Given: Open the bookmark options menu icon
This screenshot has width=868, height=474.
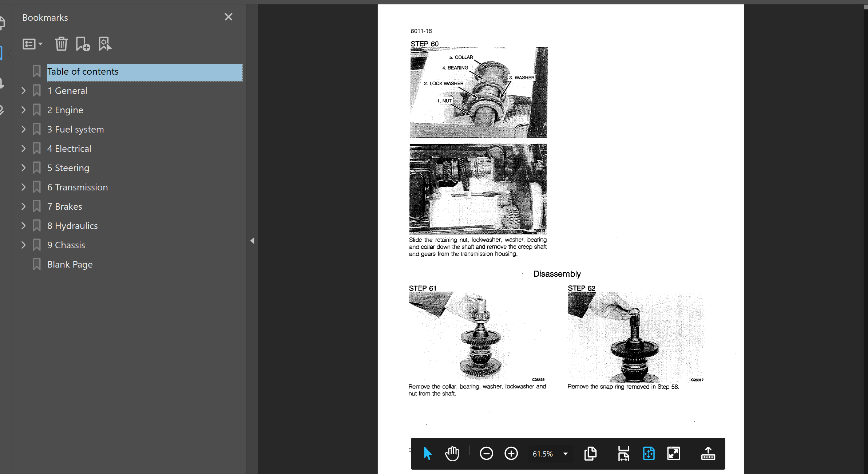Looking at the screenshot, I should (32, 44).
